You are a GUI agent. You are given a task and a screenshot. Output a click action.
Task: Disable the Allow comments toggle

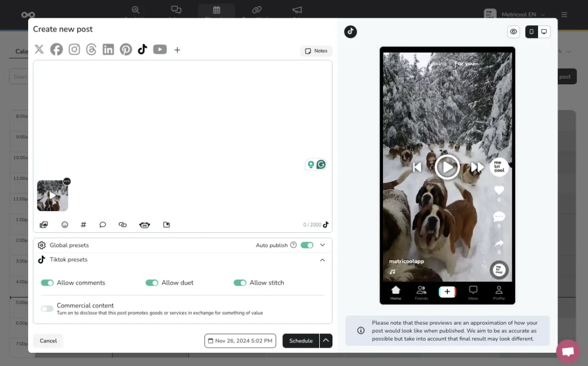coord(47,283)
